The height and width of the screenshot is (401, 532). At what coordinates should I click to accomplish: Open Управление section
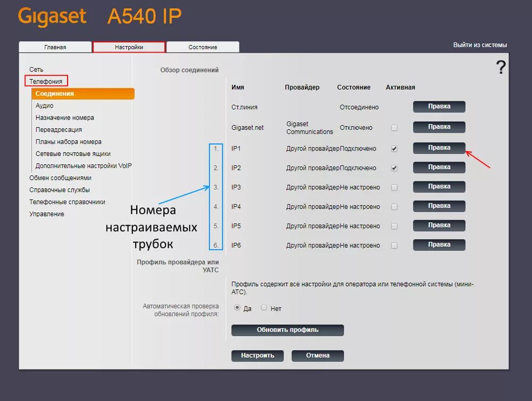(x=46, y=214)
